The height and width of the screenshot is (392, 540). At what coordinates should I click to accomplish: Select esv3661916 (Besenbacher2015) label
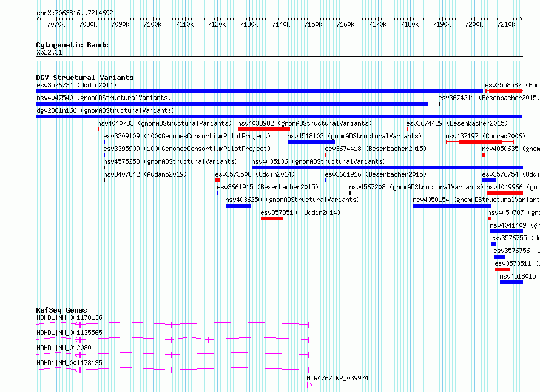[376, 174]
